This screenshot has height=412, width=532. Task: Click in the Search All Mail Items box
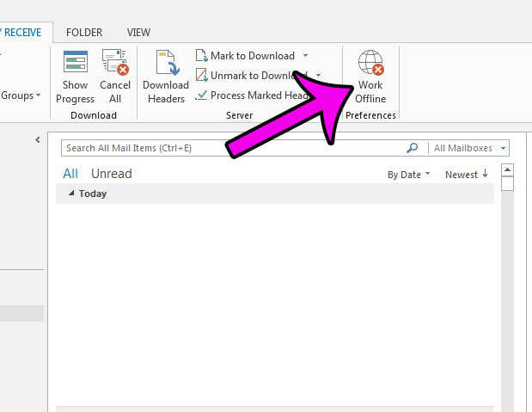click(x=233, y=148)
